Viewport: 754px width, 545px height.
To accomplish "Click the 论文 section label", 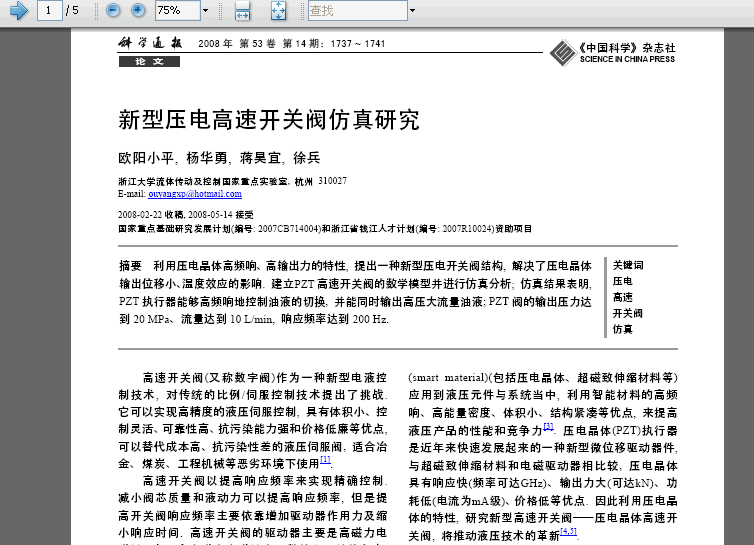I will tap(149, 62).
